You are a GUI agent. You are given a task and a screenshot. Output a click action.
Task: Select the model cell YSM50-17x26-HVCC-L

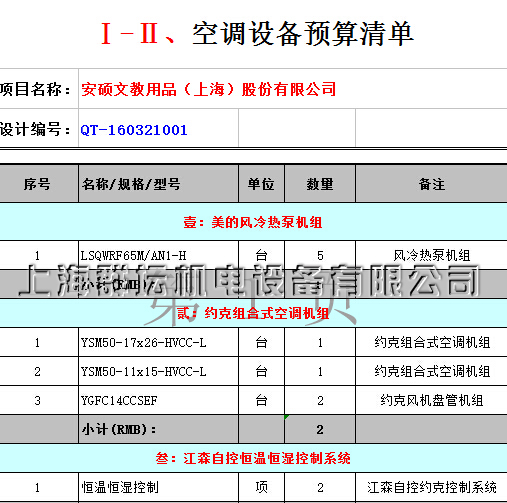point(159,342)
